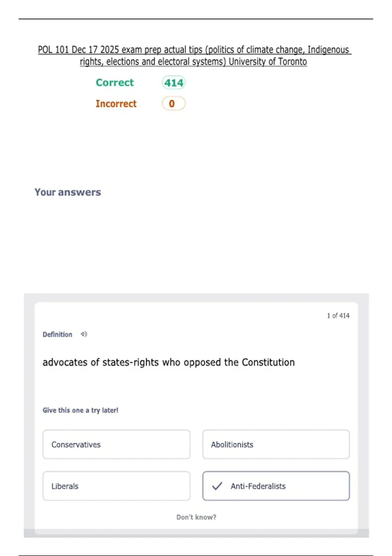Pick the Liberals answer option
Image resolution: width=392 pixels, height=556 pixels.
tap(116, 486)
